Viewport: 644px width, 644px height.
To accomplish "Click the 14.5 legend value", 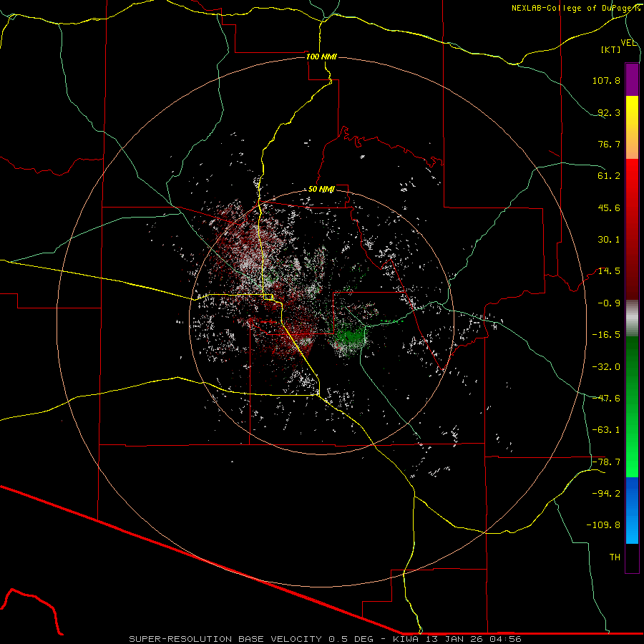I will (x=609, y=271).
